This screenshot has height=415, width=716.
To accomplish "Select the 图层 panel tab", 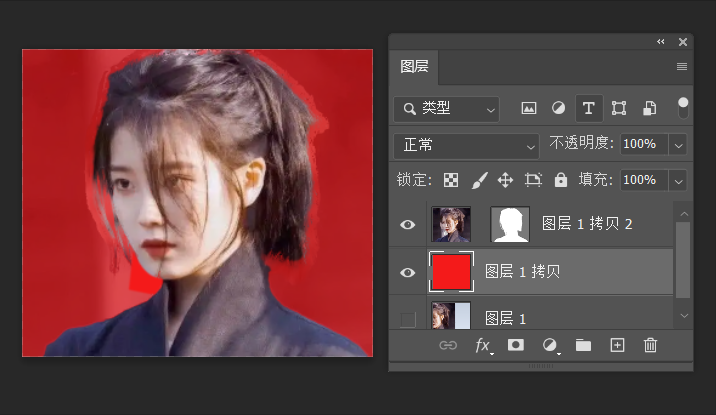I will point(414,67).
